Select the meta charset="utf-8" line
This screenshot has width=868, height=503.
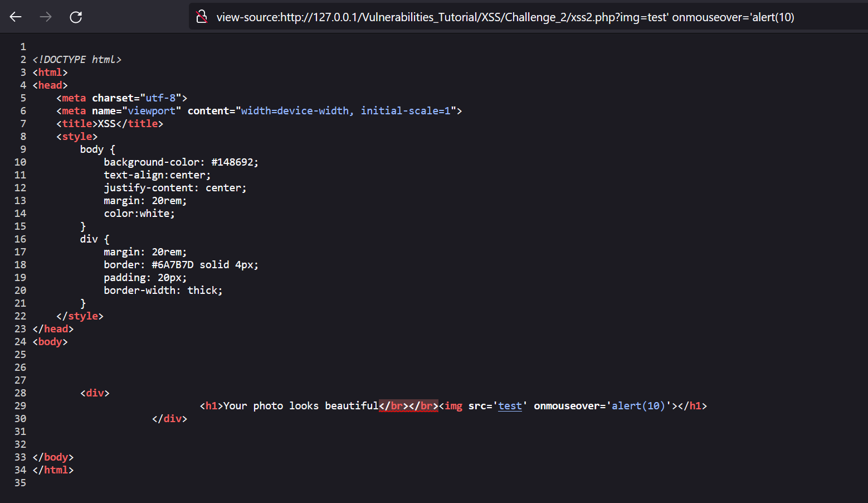click(122, 98)
